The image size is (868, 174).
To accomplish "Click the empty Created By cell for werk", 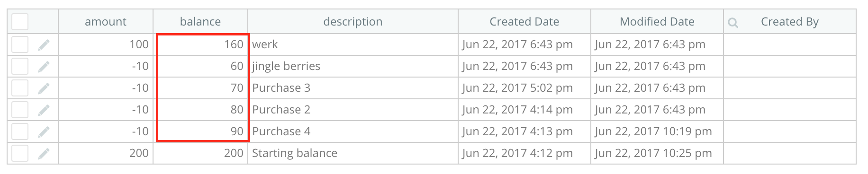I will [790, 44].
